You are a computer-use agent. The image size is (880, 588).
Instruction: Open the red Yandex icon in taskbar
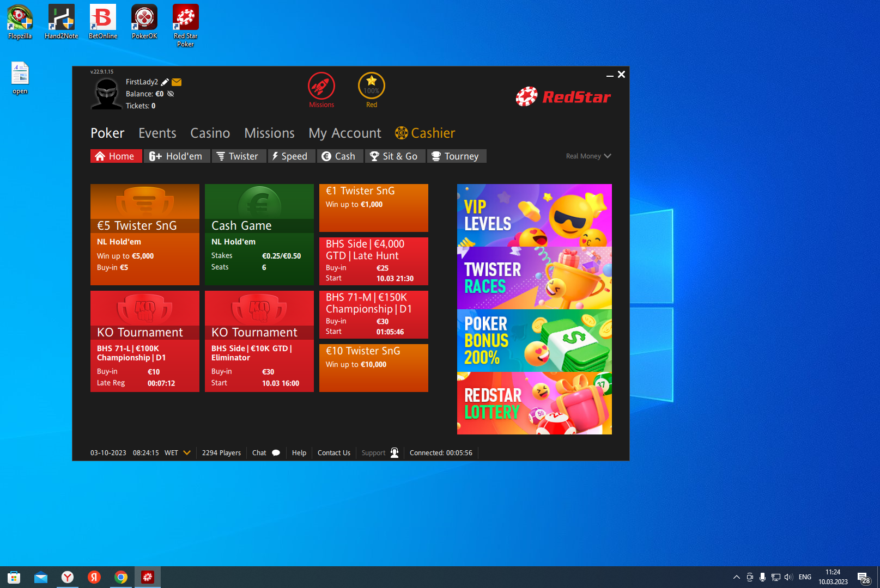pyautogui.click(x=94, y=577)
